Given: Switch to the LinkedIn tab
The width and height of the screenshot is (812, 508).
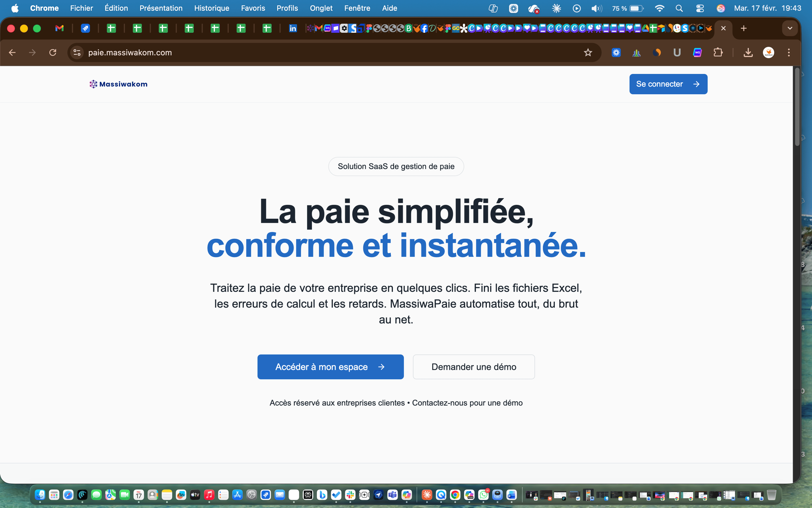Looking at the screenshot, I should point(293,28).
